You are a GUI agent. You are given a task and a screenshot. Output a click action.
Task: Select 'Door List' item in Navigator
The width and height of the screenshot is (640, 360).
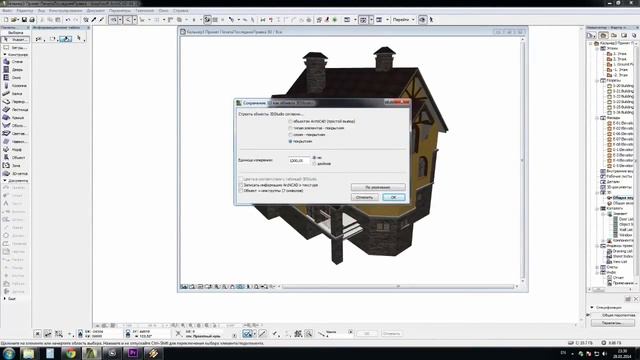pos(623,219)
